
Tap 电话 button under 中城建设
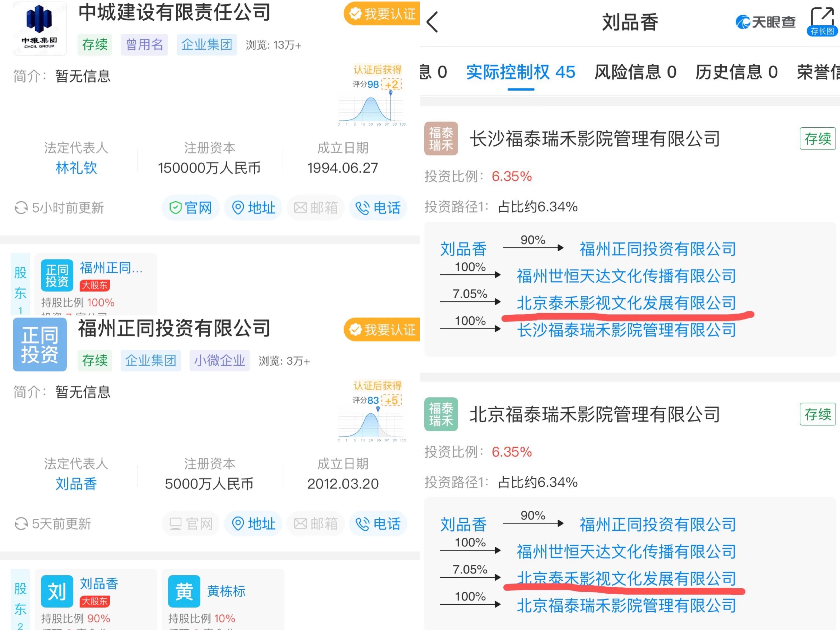(x=378, y=207)
